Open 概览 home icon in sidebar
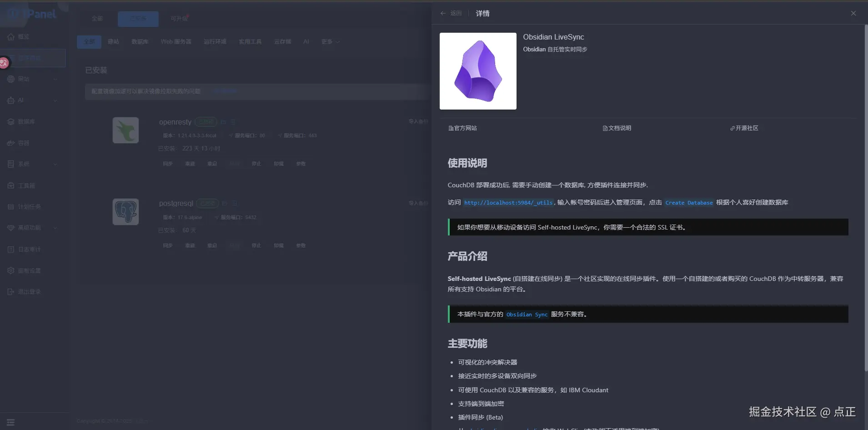Screen dimensions: 868x430 (x=11, y=37)
